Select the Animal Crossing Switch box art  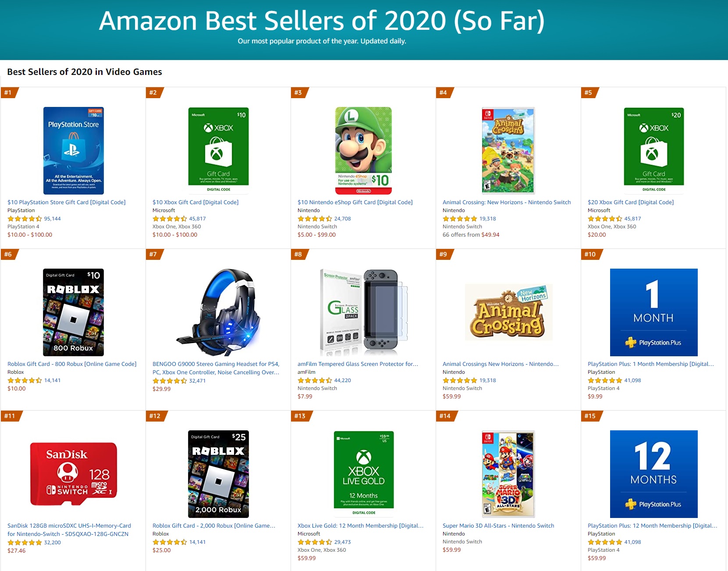tap(508, 150)
